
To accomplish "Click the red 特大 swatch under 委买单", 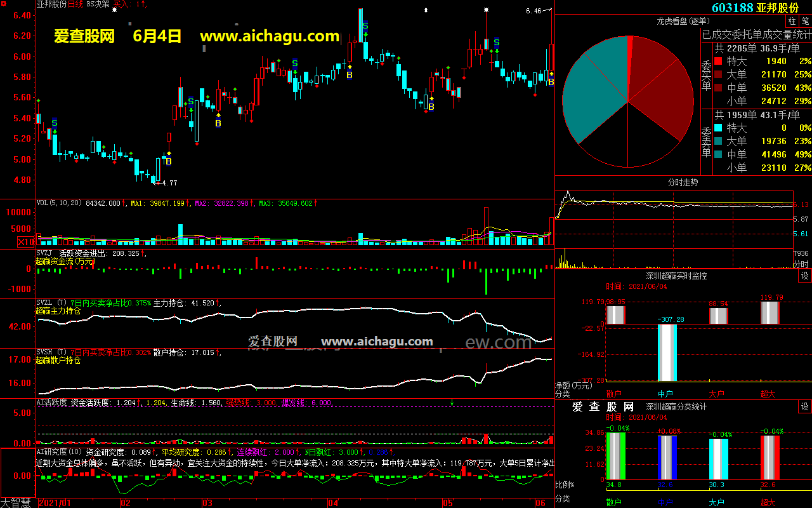I will pos(718,61).
